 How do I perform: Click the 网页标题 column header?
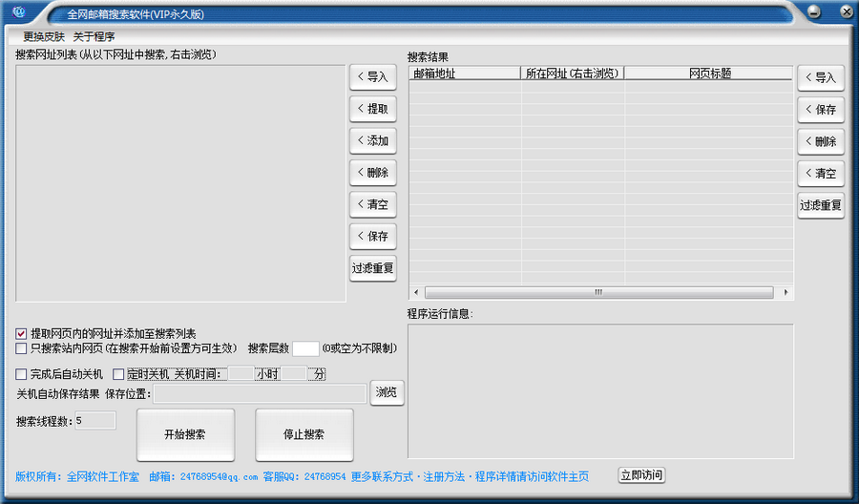[x=709, y=73]
